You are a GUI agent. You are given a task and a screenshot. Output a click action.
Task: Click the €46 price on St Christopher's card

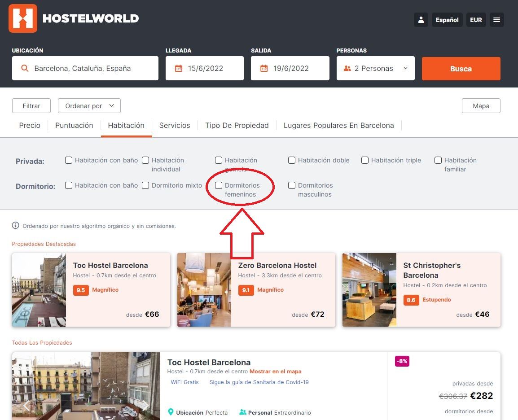483,315
